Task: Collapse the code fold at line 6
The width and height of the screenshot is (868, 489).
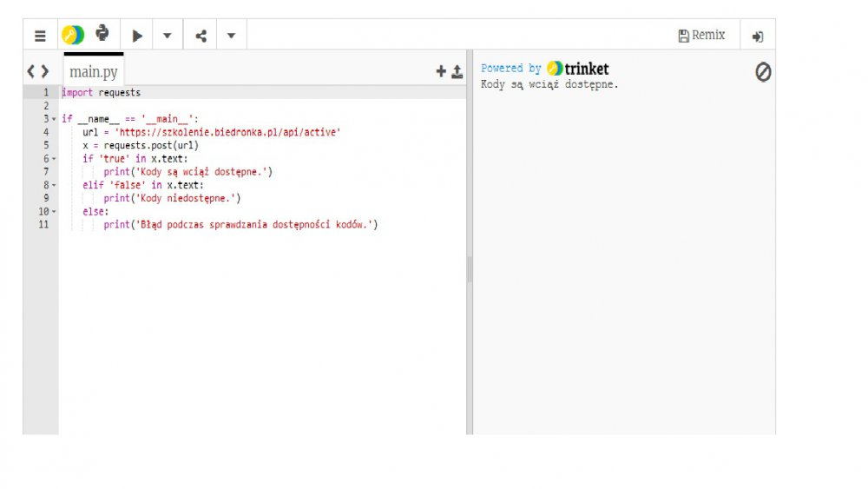Action: click(x=54, y=159)
